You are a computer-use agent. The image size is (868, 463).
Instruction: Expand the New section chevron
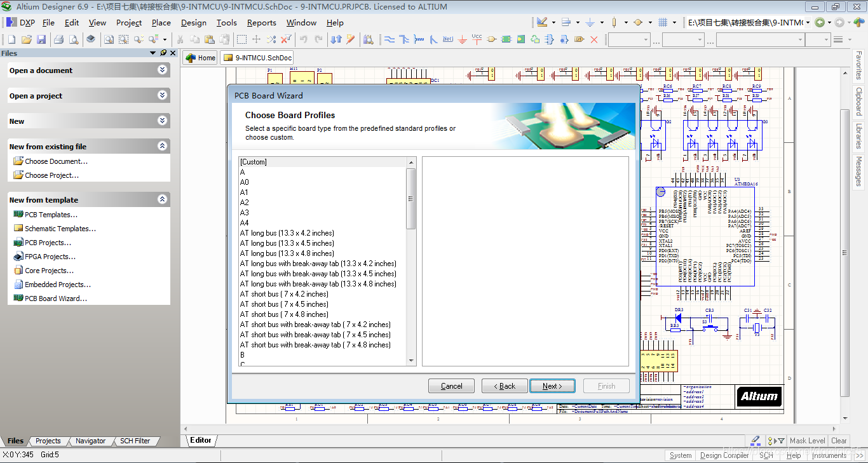(x=163, y=121)
